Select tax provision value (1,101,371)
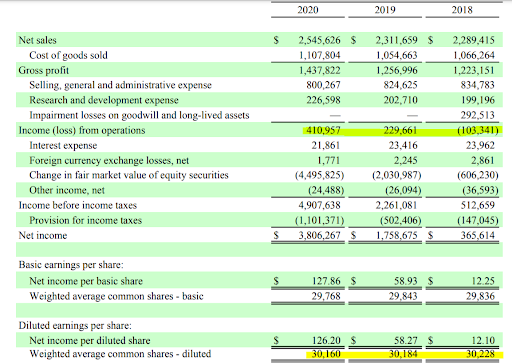 pyautogui.click(x=319, y=220)
